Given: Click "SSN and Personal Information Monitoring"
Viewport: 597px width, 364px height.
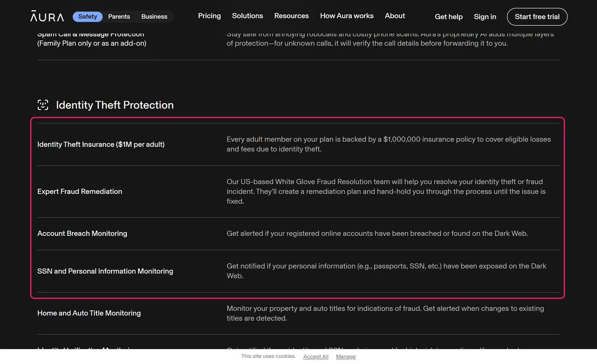Looking at the screenshot, I should pos(105,271).
